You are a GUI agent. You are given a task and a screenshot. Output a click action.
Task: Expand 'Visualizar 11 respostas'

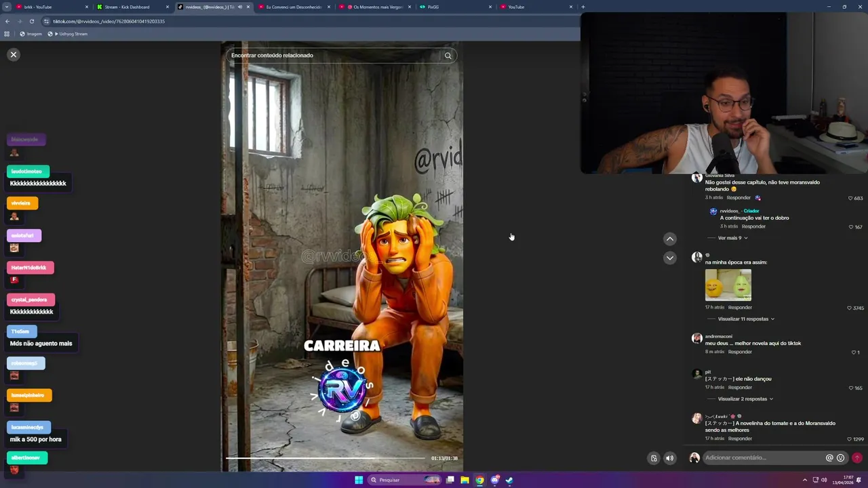click(x=746, y=319)
